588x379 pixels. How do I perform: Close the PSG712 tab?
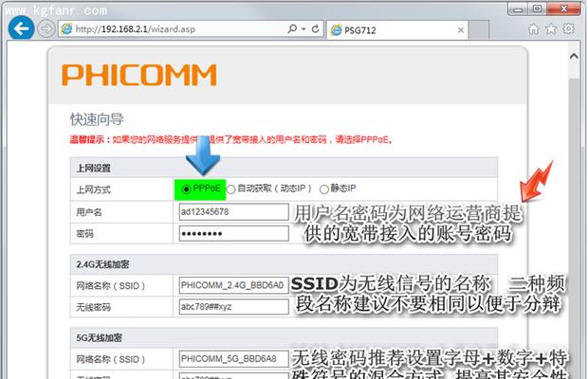click(461, 30)
